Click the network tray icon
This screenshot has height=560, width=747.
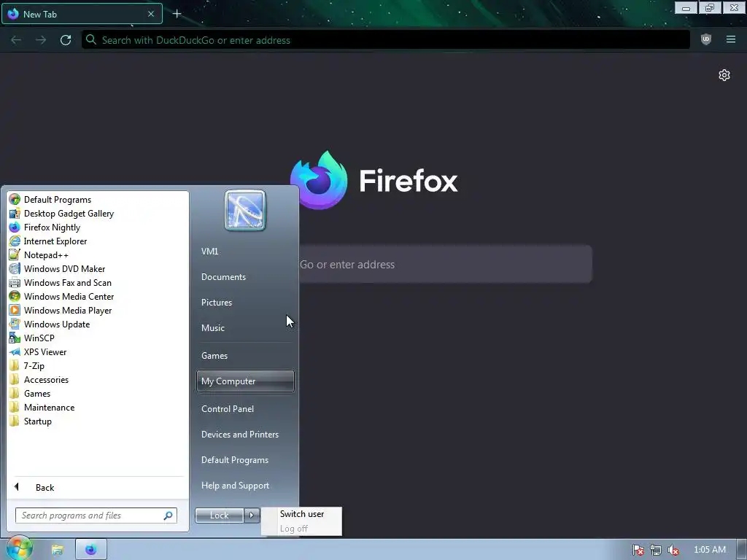tap(656, 550)
